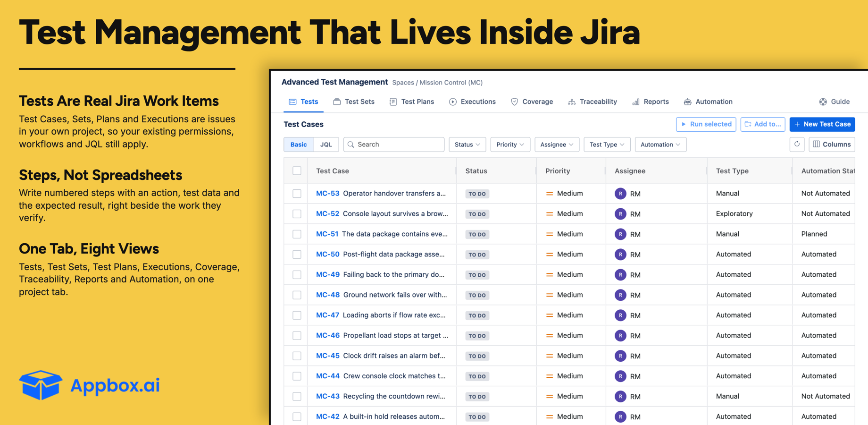The image size is (868, 425).
Task: Open the Automation tab
Action: (x=708, y=102)
